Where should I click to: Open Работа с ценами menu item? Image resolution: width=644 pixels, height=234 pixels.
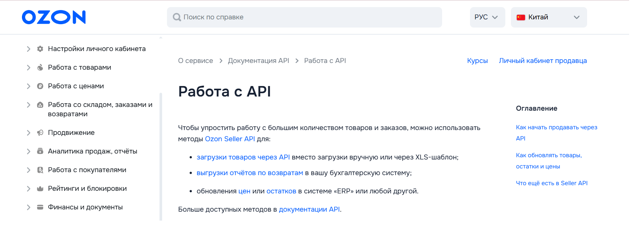[x=76, y=86]
